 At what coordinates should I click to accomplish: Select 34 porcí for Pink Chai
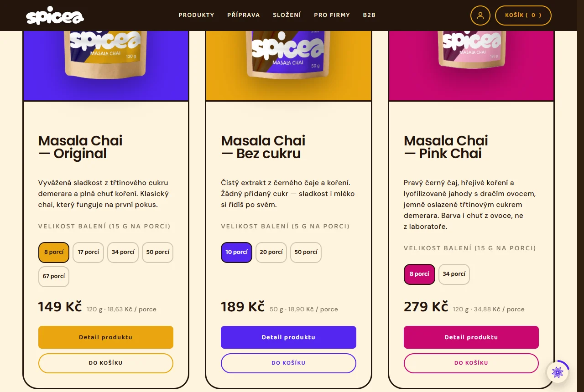pyautogui.click(x=454, y=274)
